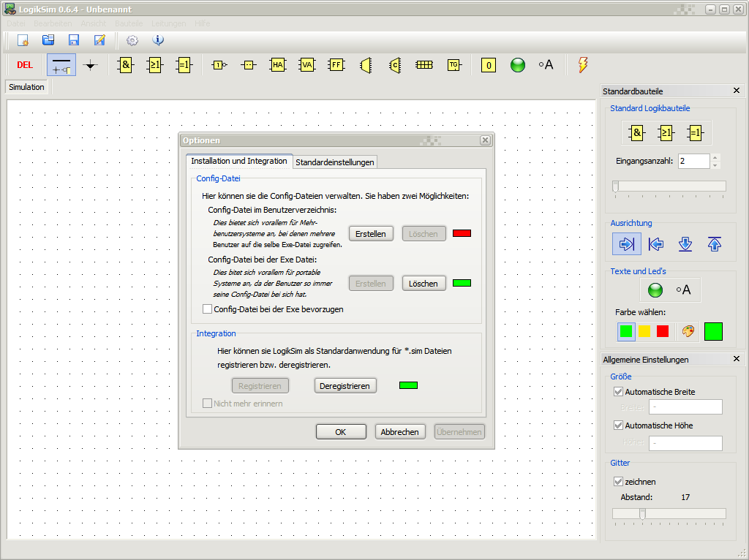Pick the AND gate in the main toolbar

point(125,65)
